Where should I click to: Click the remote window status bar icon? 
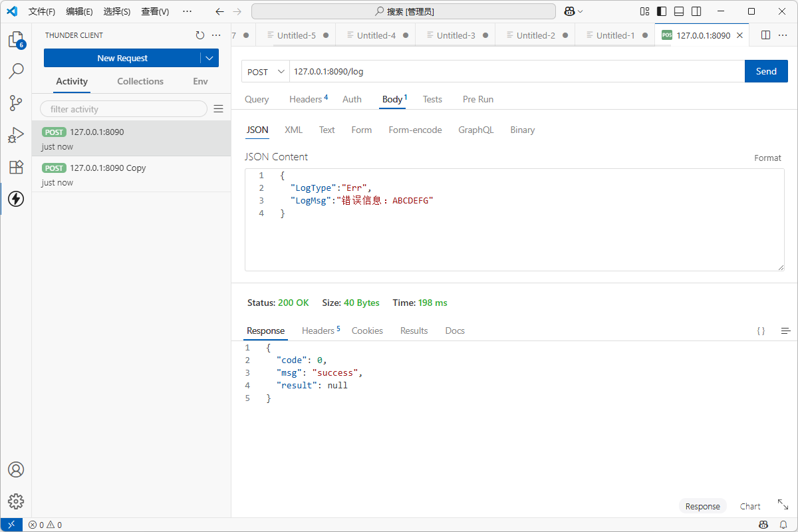[x=11, y=525]
